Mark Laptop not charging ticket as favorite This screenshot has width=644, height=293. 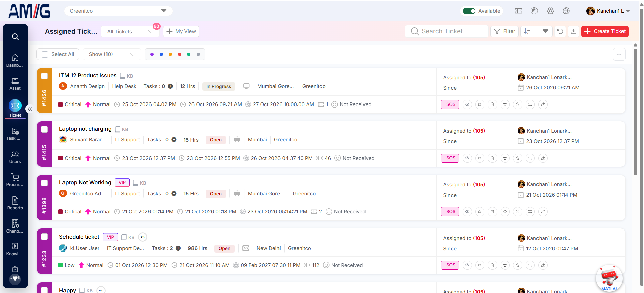[505, 158]
